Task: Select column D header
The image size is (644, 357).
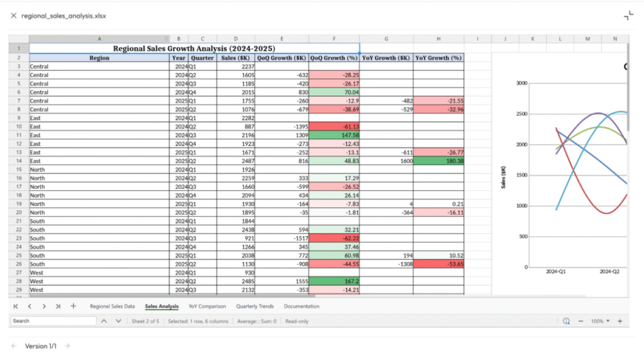Action: [x=235, y=39]
